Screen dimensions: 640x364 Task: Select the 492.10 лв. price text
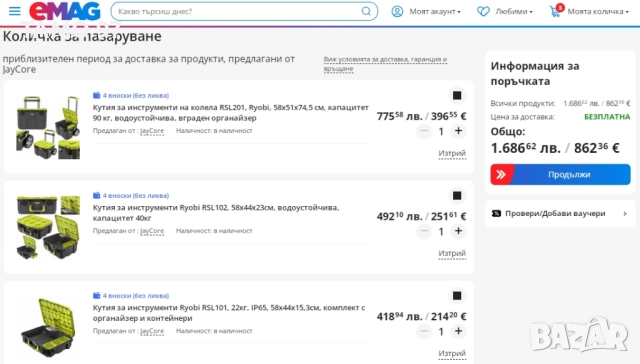click(x=399, y=216)
